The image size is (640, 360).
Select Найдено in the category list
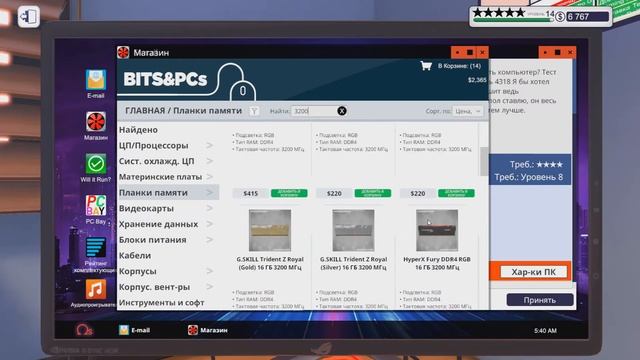point(138,130)
